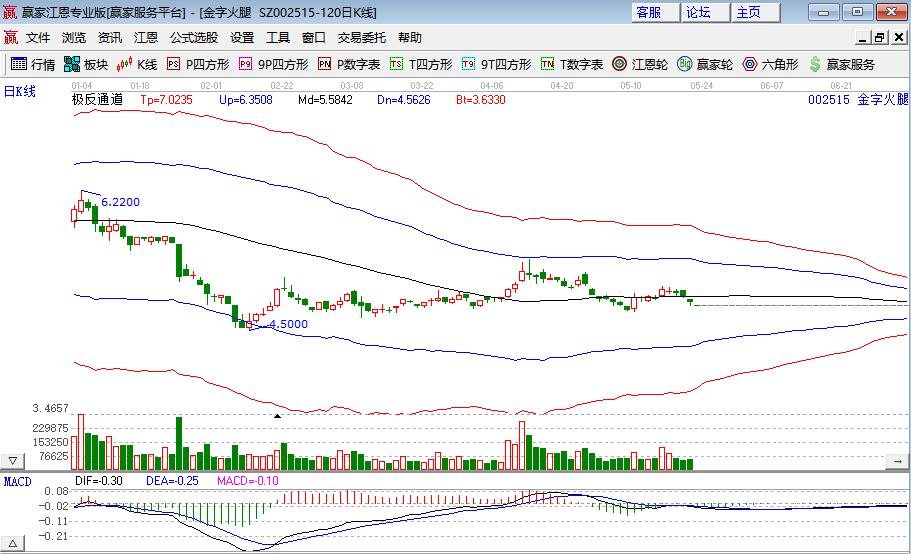Click the 229875 volume axis label

coord(51,428)
